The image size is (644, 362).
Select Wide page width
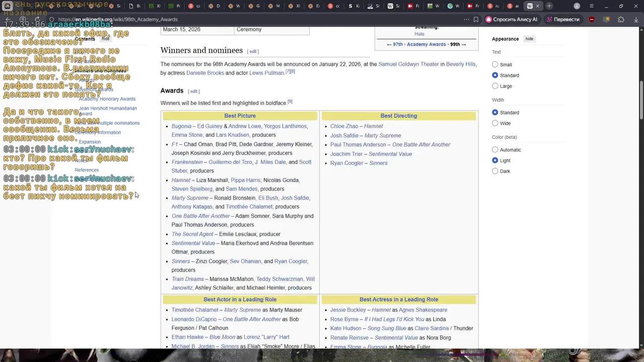pyautogui.click(x=495, y=123)
